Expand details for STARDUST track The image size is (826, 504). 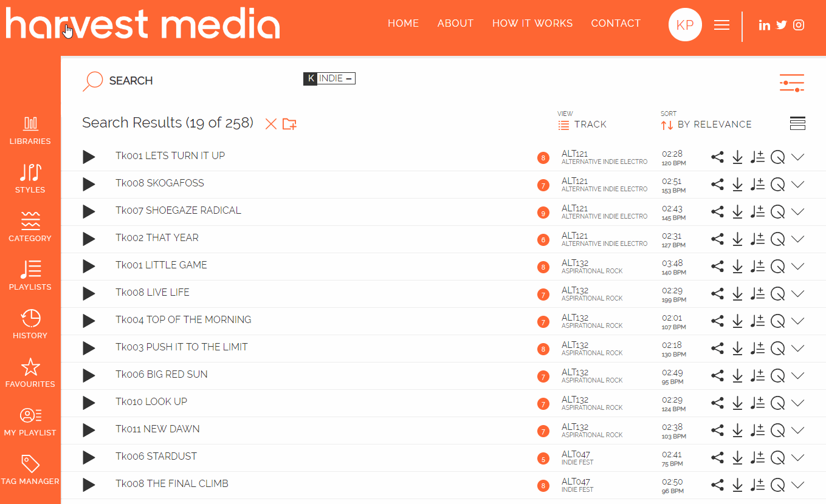798,458
